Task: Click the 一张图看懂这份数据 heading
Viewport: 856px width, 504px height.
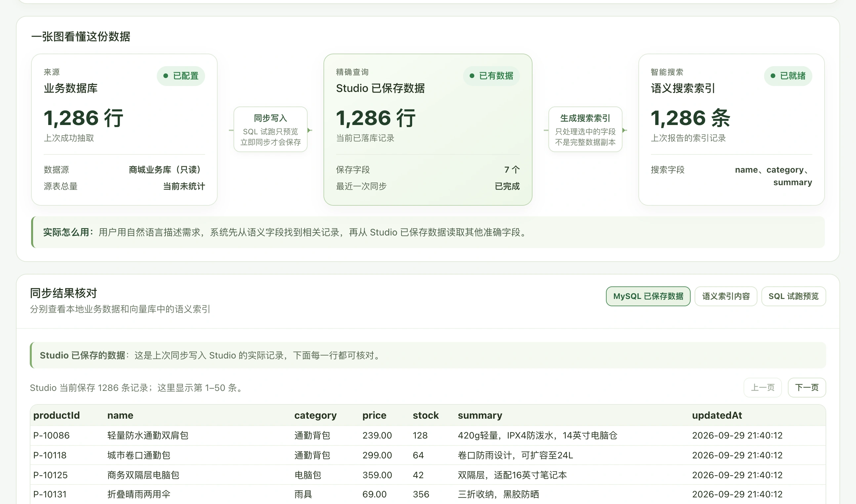Action: [x=81, y=36]
